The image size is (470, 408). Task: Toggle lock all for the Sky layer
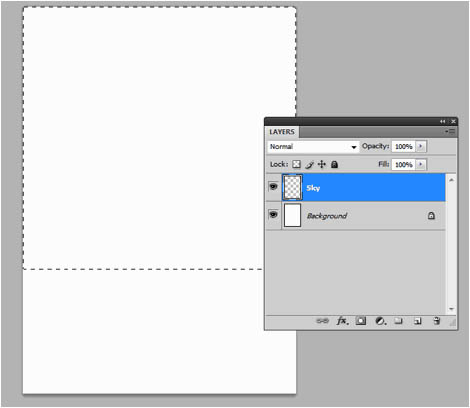pyautogui.click(x=334, y=164)
